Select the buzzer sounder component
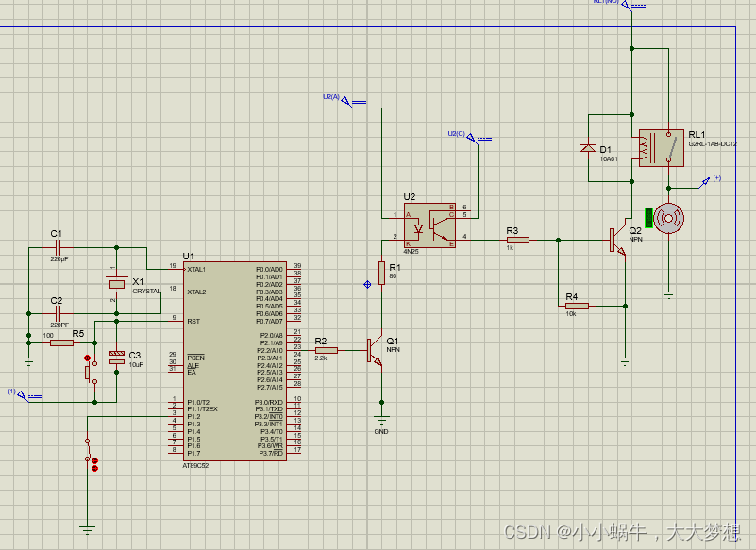756x550 pixels. point(668,218)
